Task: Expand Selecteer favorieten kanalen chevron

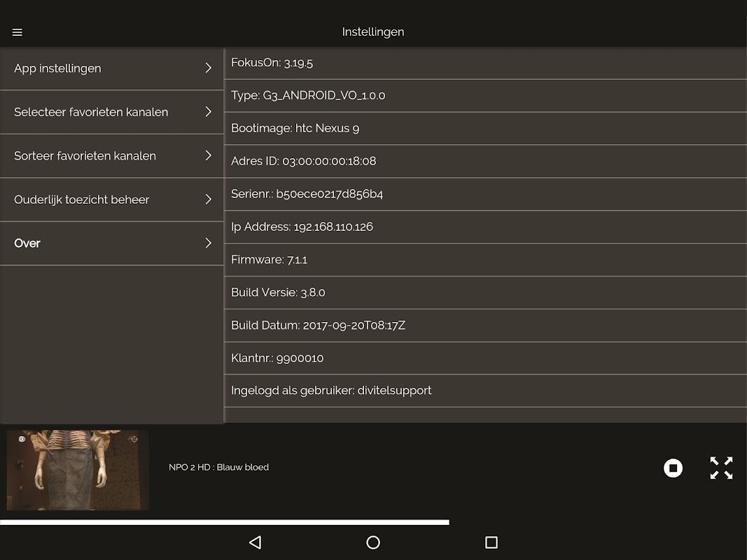Action: click(208, 112)
